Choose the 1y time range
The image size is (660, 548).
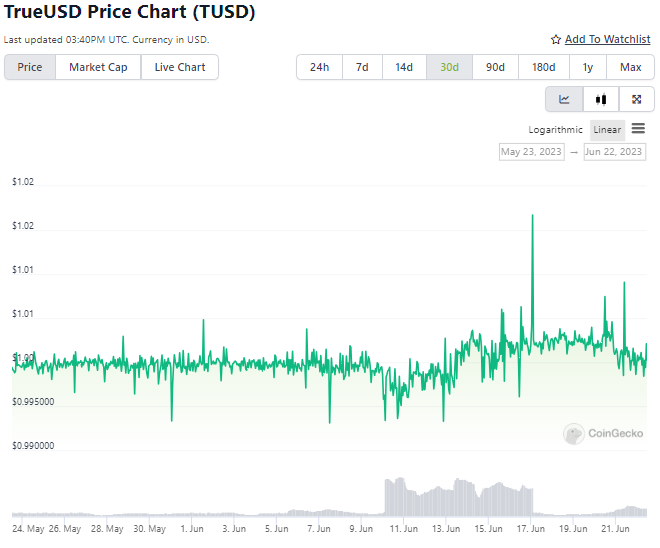[x=587, y=67]
